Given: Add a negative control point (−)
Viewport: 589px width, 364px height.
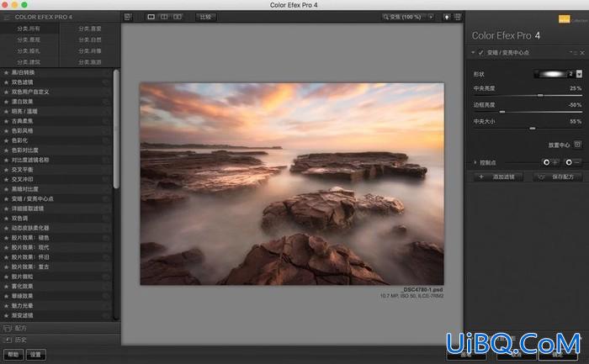Looking at the screenshot, I should click(x=573, y=162).
